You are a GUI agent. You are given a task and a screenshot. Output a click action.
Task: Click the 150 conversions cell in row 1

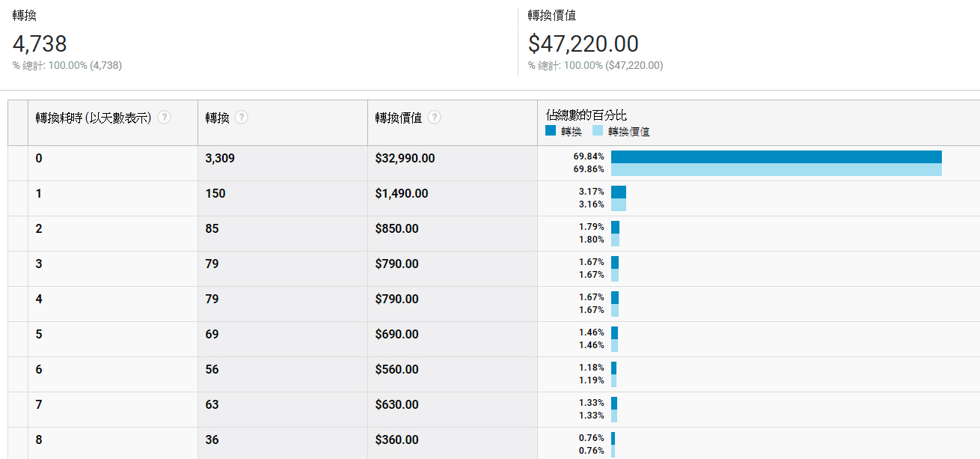point(215,194)
